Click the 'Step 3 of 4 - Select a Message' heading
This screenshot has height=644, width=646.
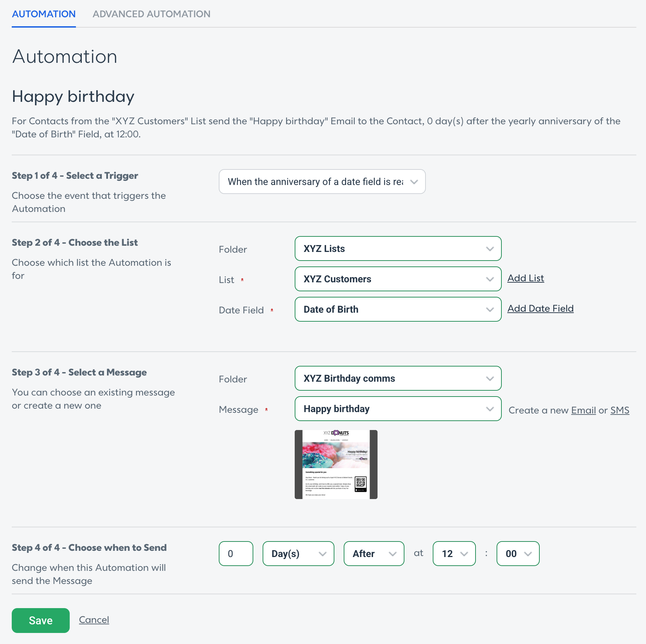[79, 372]
